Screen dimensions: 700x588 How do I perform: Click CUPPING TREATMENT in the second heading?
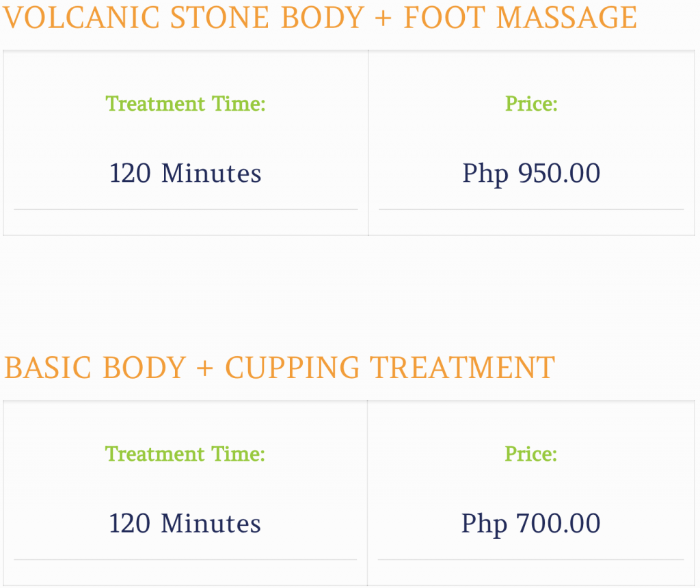point(390,368)
